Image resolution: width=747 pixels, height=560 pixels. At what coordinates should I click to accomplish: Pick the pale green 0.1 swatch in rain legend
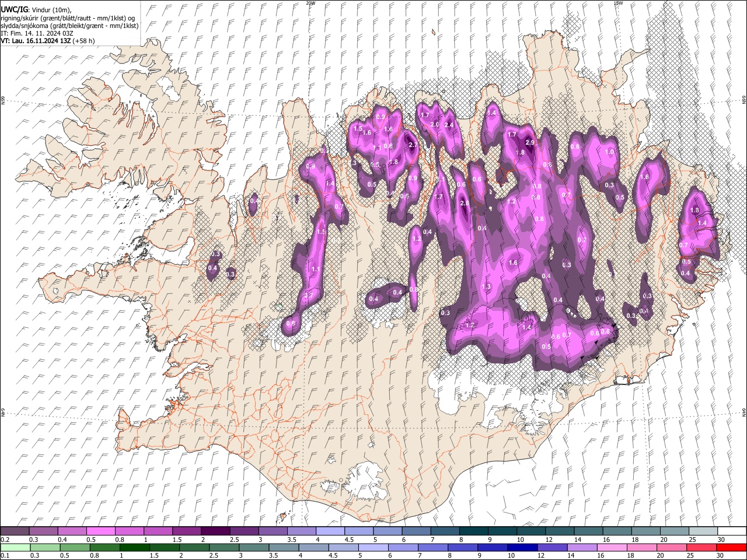click(15, 547)
